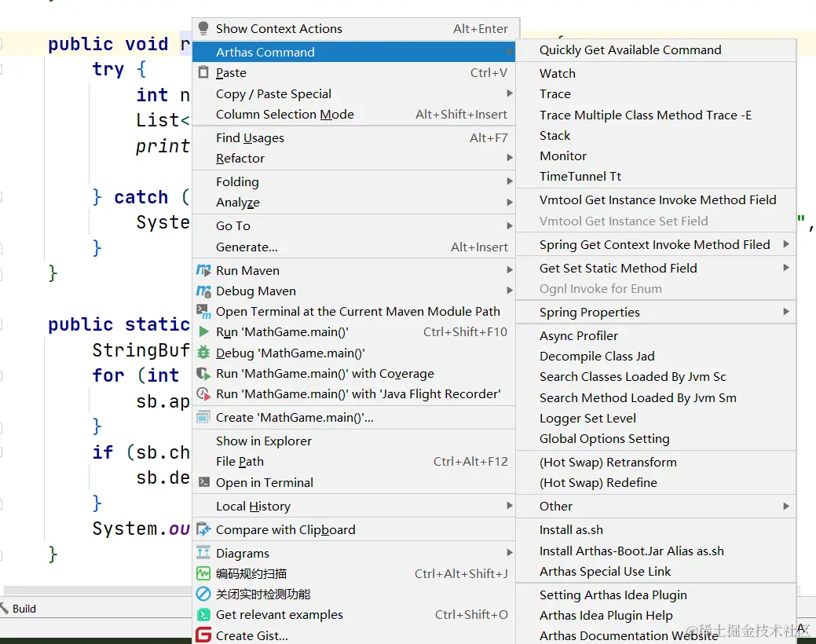This screenshot has height=644, width=816.
Task: Click the green Run 'MathGame.main()' arrow icon
Action: [204, 331]
